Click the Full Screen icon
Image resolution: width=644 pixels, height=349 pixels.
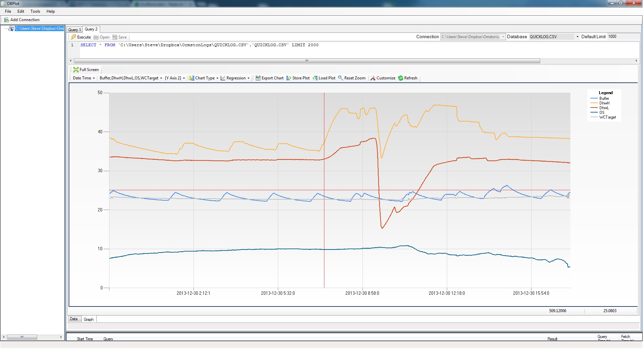click(x=76, y=70)
